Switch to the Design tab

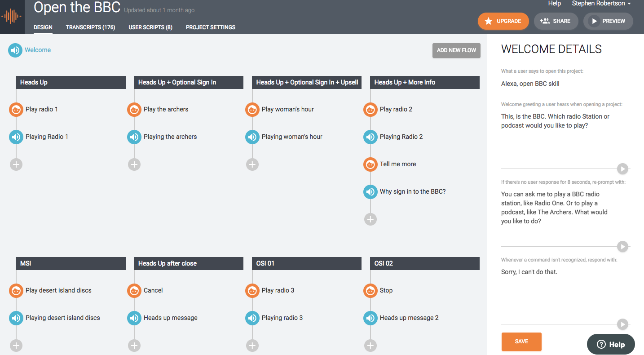click(x=43, y=27)
